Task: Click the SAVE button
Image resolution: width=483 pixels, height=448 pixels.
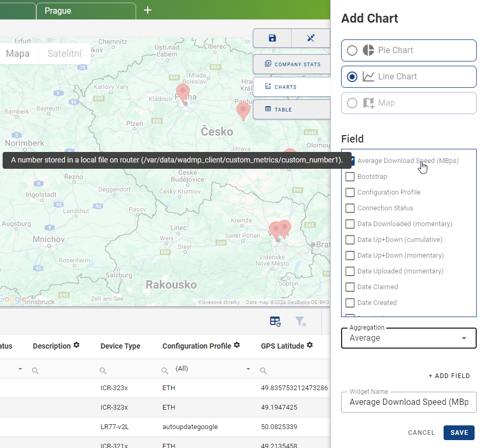Action: click(x=458, y=432)
